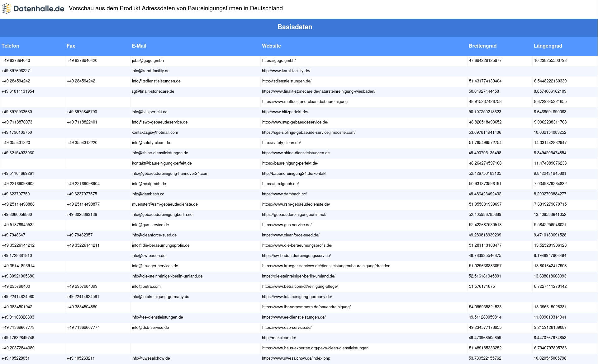Select the Fax column header

pos(71,46)
